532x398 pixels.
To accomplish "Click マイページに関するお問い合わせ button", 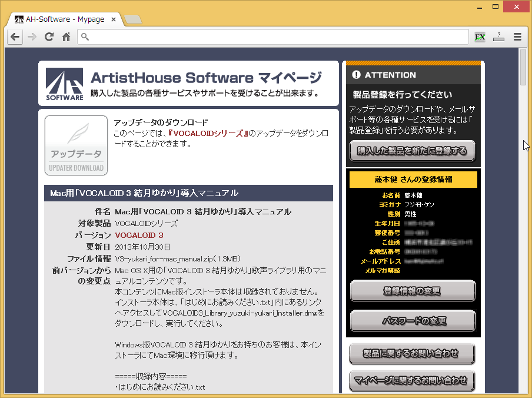I will point(412,381).
